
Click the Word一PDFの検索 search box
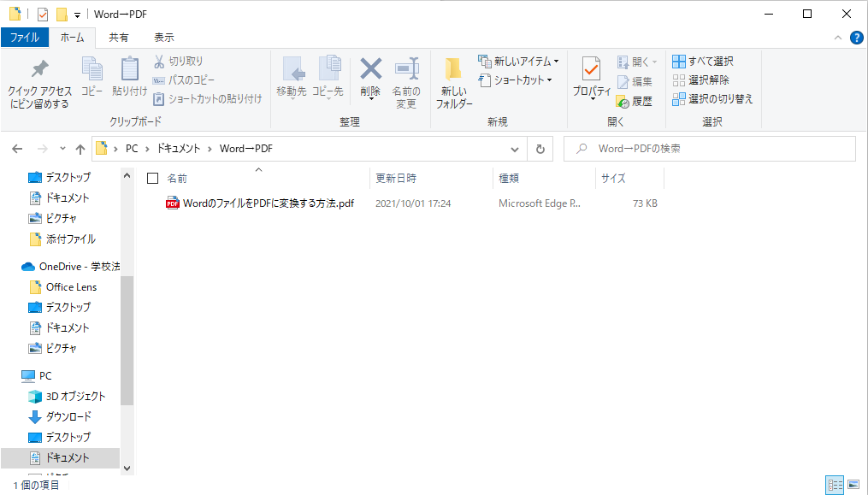(x=710, y=149)
